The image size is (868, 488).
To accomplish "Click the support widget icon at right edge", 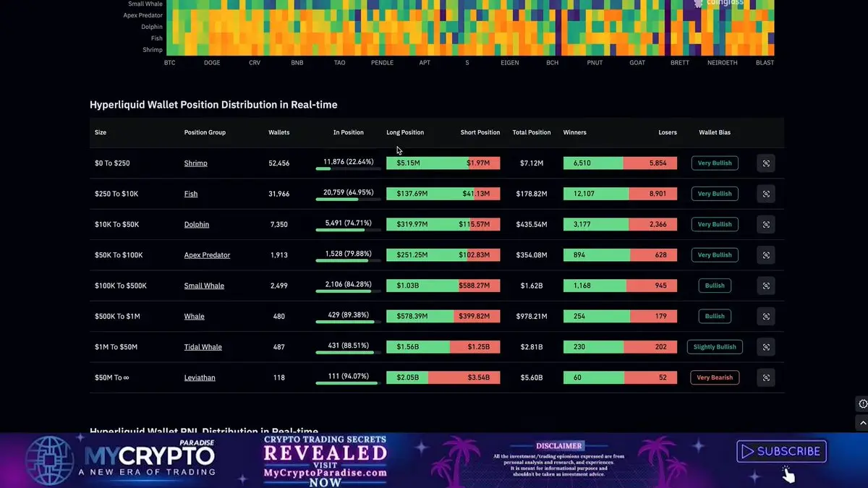I will 862,403.
